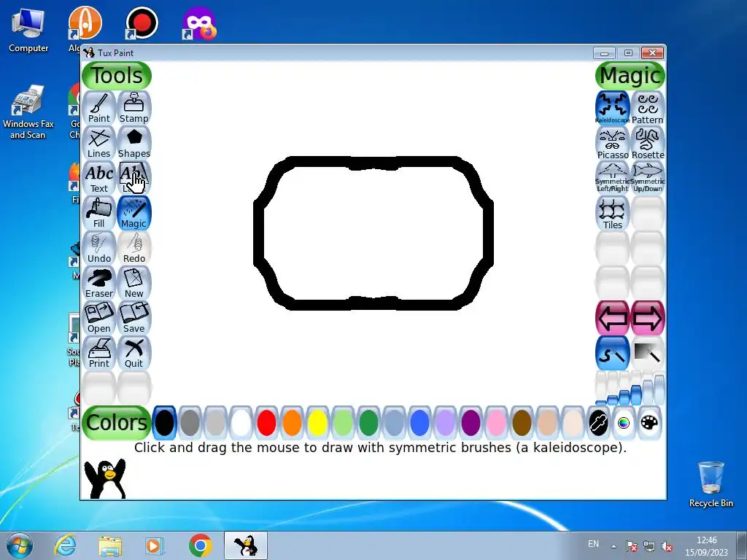
Task: Choose the Shapes tool
Action: tap(134, 143)
